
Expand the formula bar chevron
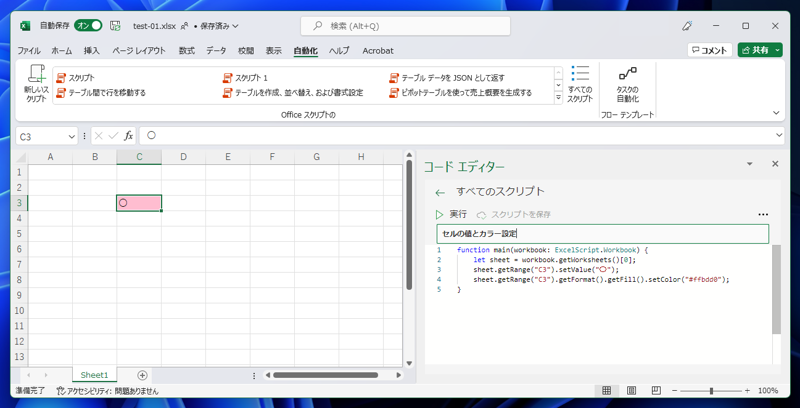click(x=779, y=135)
